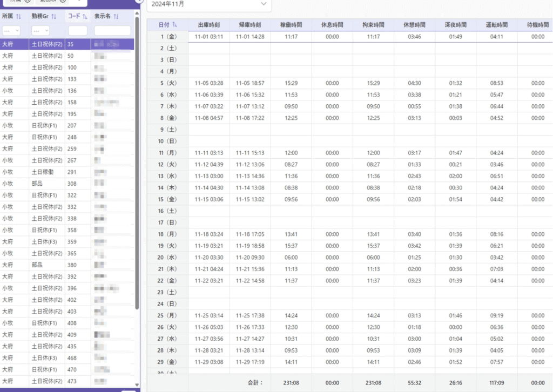Sort the list by 所属 column
Image resolution: width=553 pixels, height=392 pixels.
[18, 17]
